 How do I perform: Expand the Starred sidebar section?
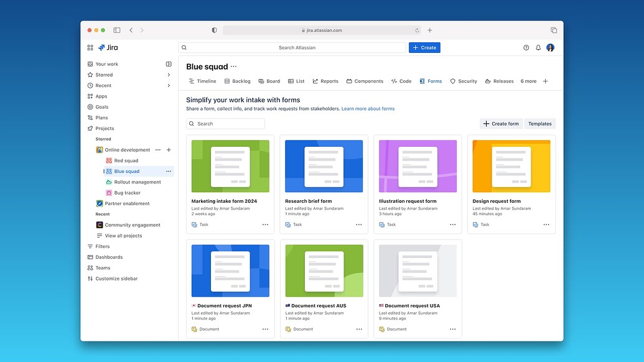point(168,75)
